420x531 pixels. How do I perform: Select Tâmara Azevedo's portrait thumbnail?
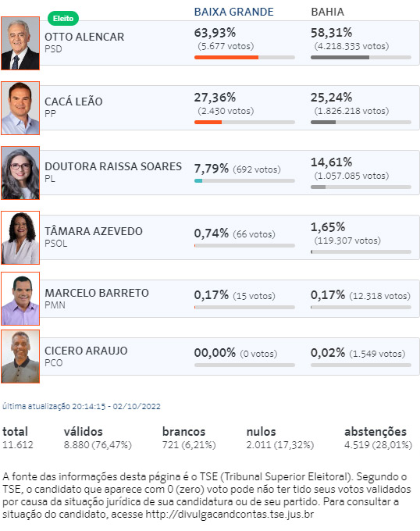(20, 237)
